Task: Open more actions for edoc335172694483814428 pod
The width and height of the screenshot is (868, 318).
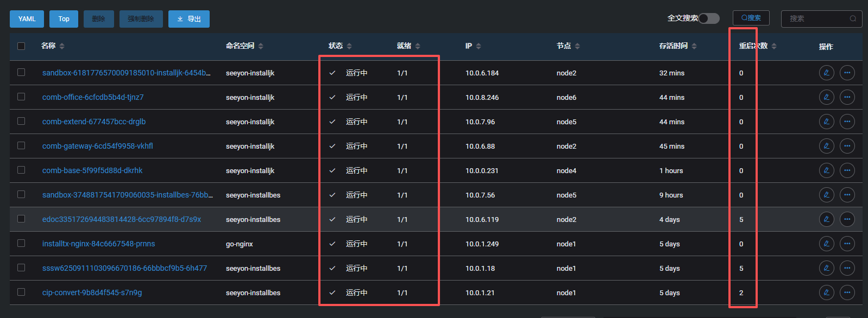Action: (x=847, y=219)
